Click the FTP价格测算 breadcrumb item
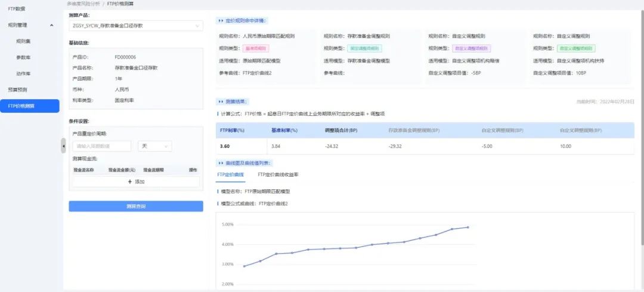644x292 pixels. [120, 4]
